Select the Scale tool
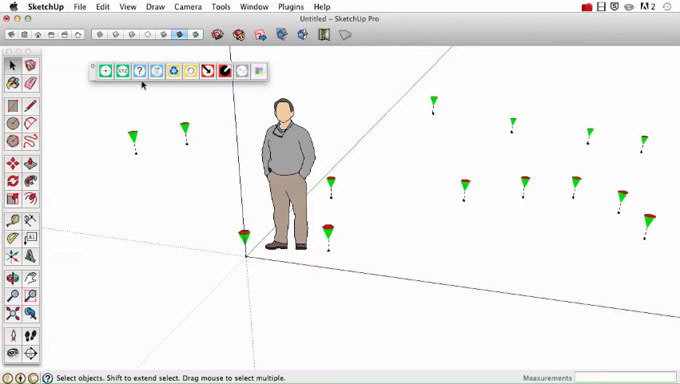 point(13,199)
